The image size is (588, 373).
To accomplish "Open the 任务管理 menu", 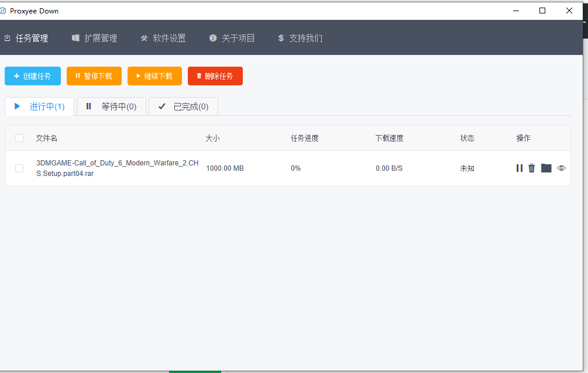I will tap(26, 38).
